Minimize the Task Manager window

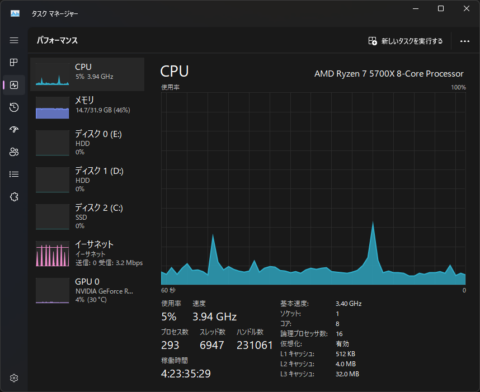point(416,9)
